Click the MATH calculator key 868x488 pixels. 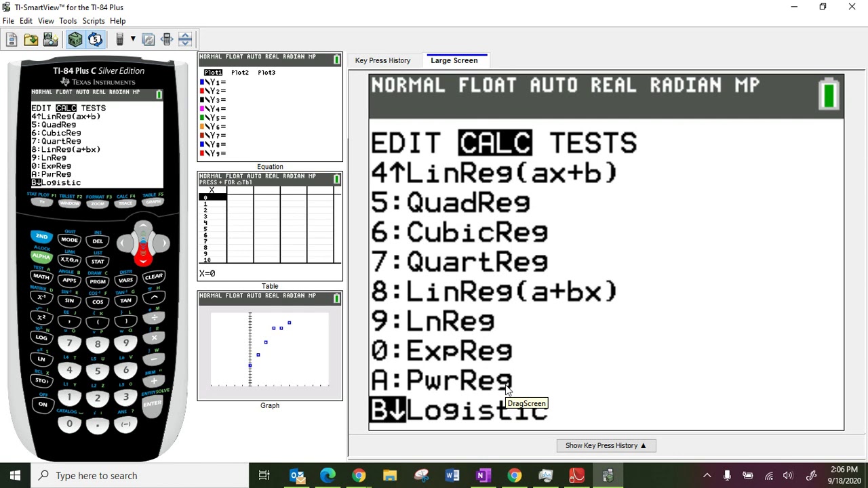pyautogui.click(x=41, y=277)
